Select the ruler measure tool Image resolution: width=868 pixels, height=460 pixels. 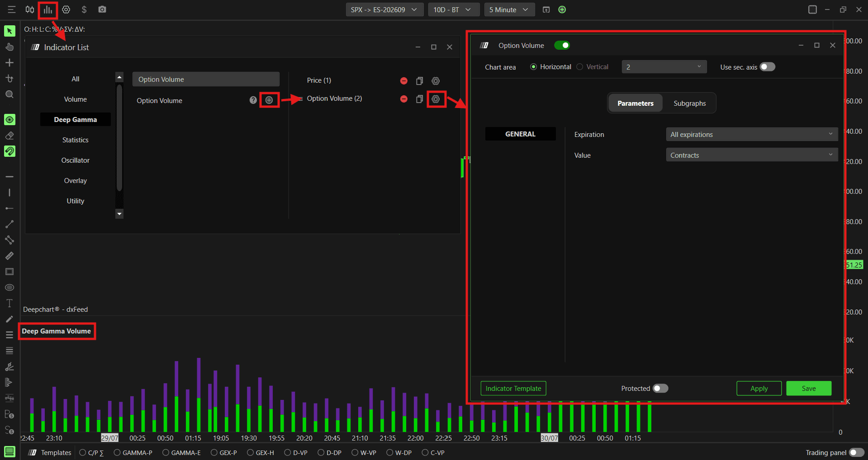9,255
